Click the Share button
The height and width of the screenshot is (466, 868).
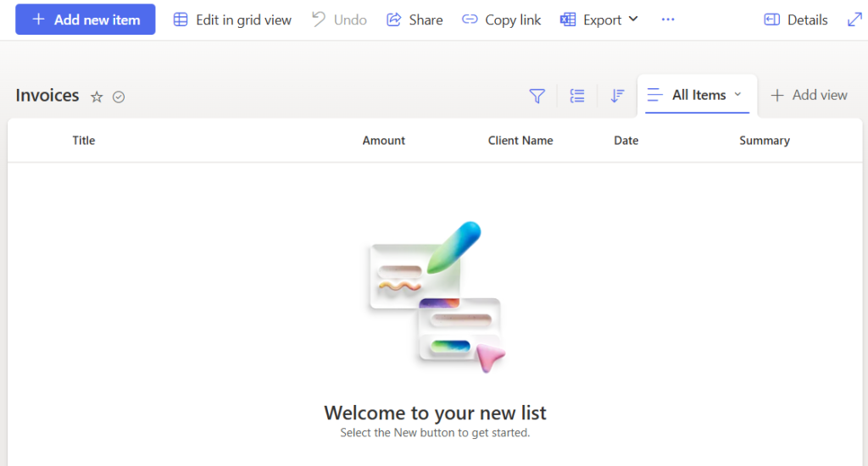pyautogui.click(x=415, y=19)
